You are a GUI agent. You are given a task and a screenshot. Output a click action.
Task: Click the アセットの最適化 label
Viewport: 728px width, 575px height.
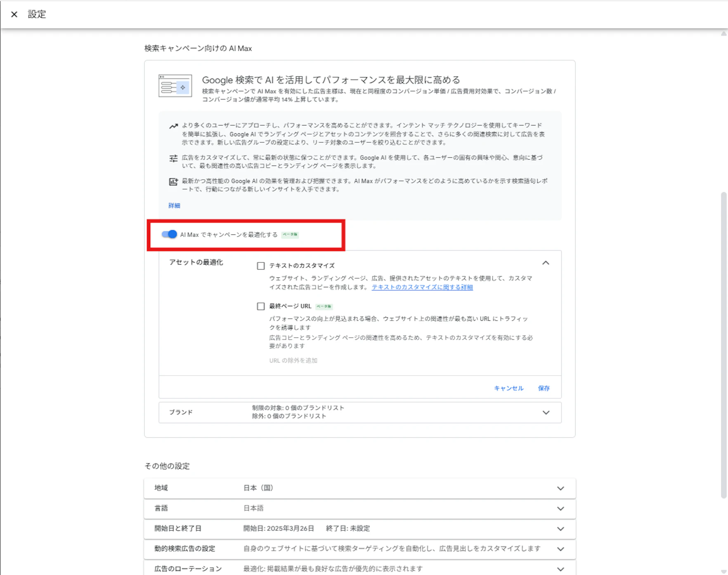coord(196,262)
